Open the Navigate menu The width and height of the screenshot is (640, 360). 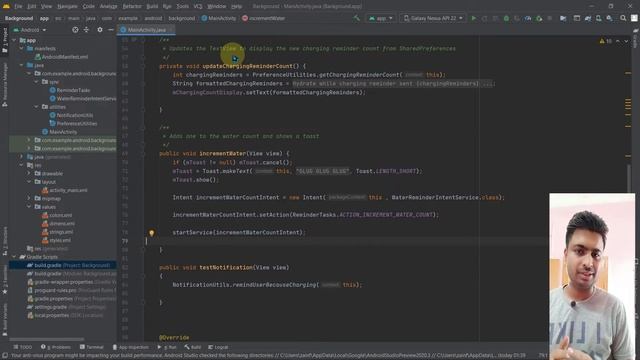[x=67, y=6]
